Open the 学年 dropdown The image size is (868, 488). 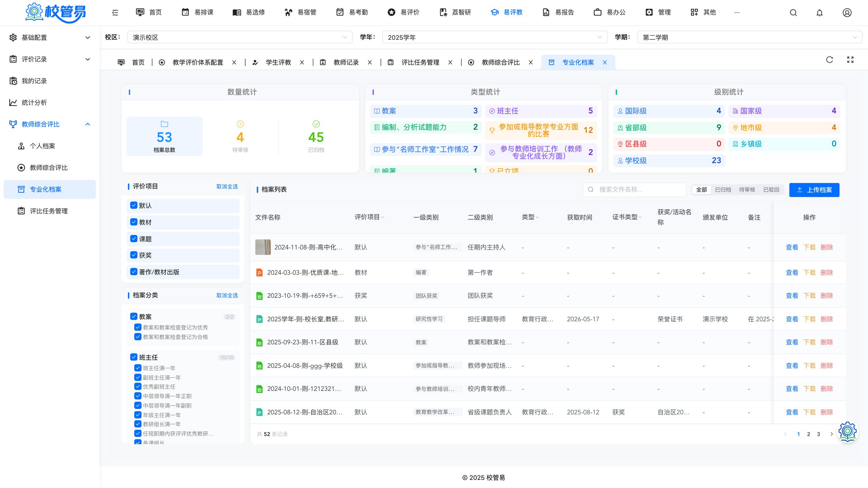(x=495, y=37)
